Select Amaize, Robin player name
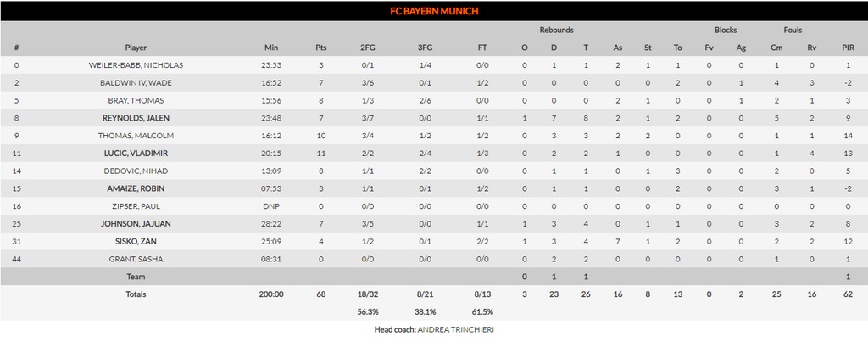This screenshot has width=868, height=342. [x=136, y=188]
